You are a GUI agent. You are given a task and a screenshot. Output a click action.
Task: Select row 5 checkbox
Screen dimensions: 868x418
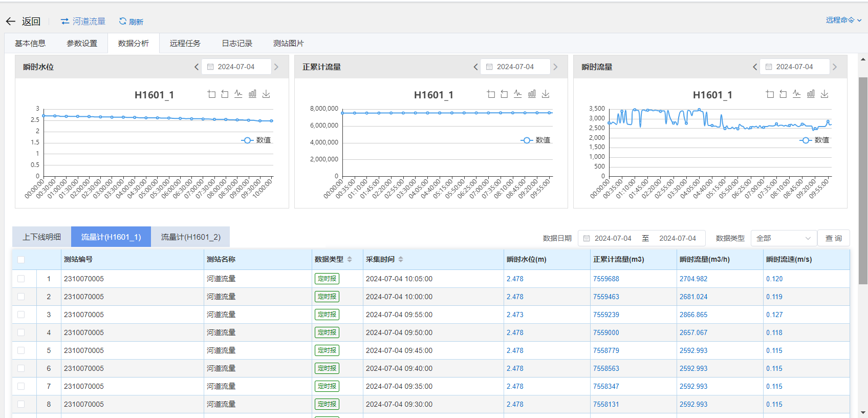(21, 350)
